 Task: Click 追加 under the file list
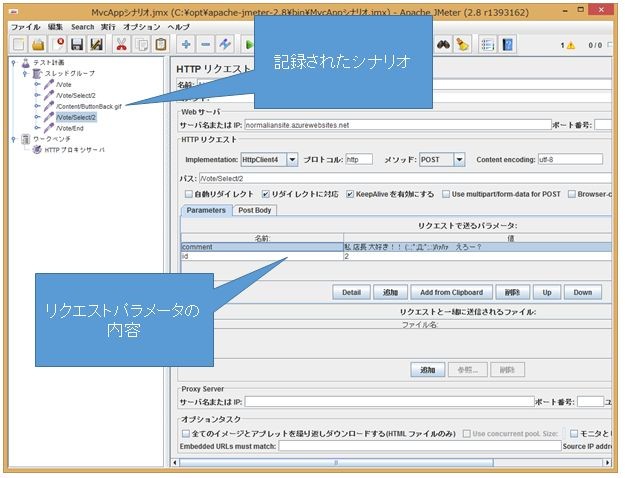point(428,370)
